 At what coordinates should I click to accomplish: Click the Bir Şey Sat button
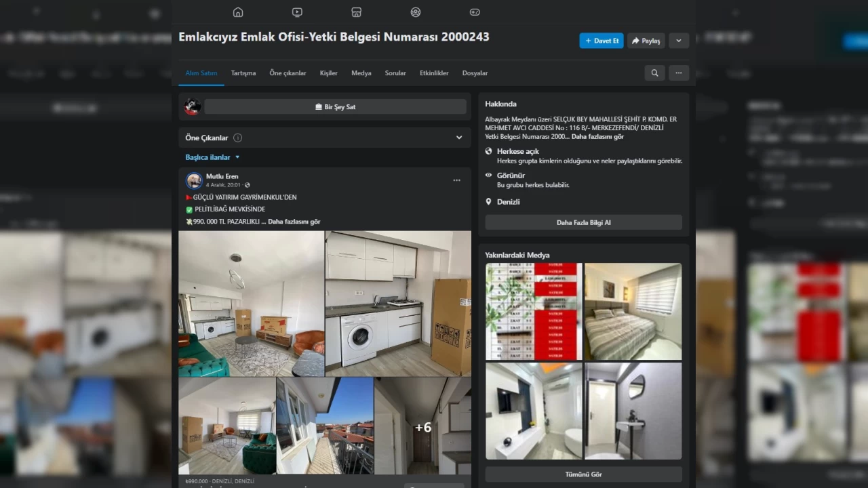335,107
